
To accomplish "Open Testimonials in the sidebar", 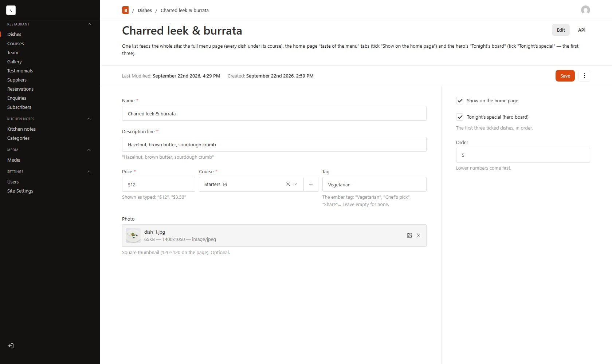I will [x=20, y=71].
